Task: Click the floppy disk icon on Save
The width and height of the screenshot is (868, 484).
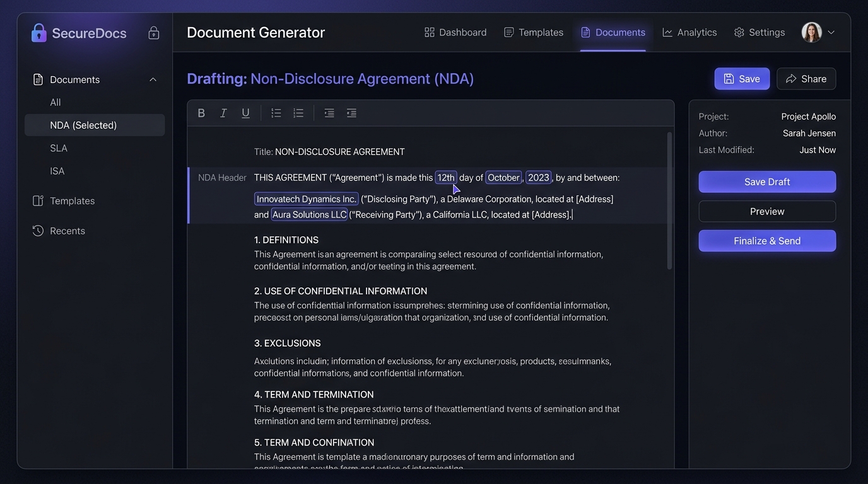Action: coord(729,79)
